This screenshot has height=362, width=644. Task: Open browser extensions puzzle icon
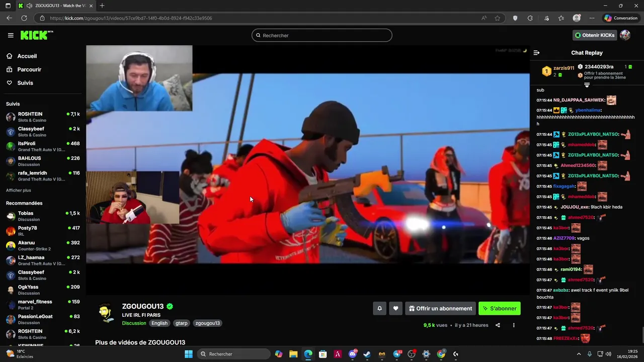(x=530, y=18)
